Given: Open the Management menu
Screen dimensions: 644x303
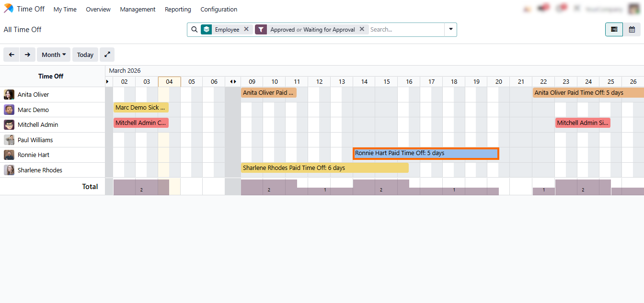Looking at the screenshot, I should coord(138,10).
